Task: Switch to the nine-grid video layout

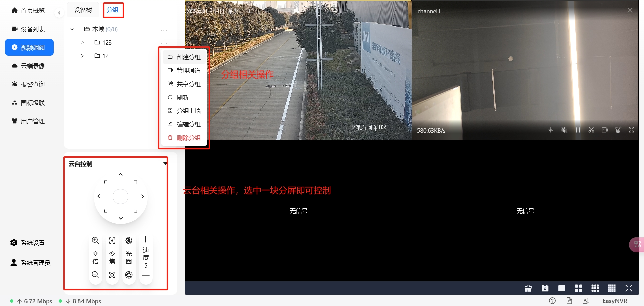Action: point(595,288)
